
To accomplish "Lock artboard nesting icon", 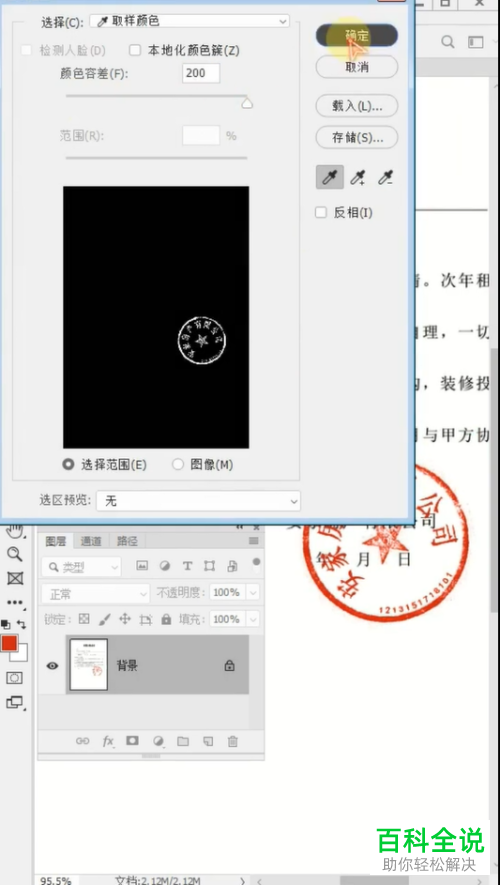I will click(146, 619).
